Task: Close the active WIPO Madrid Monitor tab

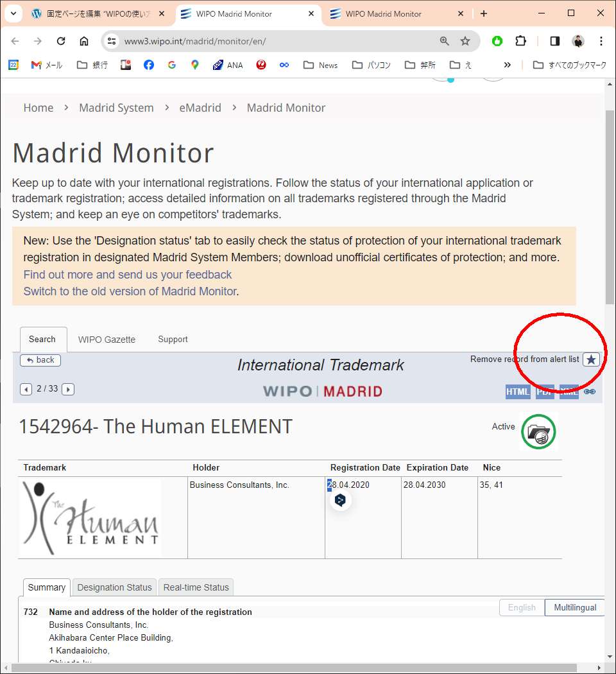Action: pos(311,13)
